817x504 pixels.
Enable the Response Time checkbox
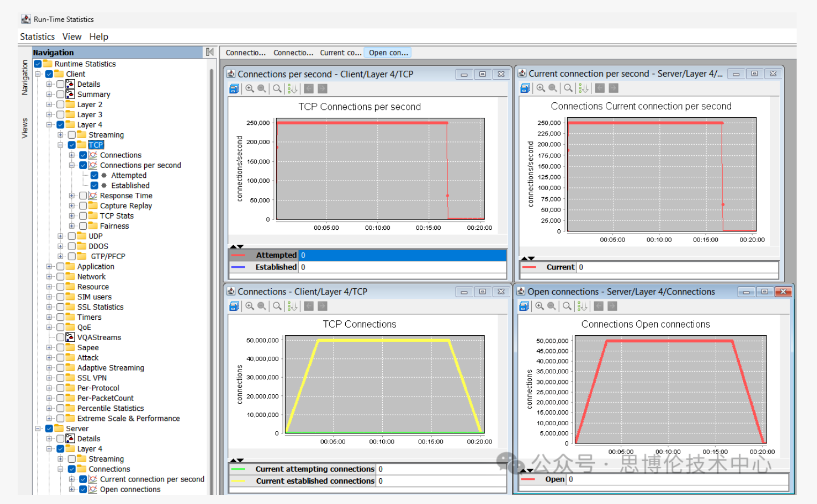(83, 196)
